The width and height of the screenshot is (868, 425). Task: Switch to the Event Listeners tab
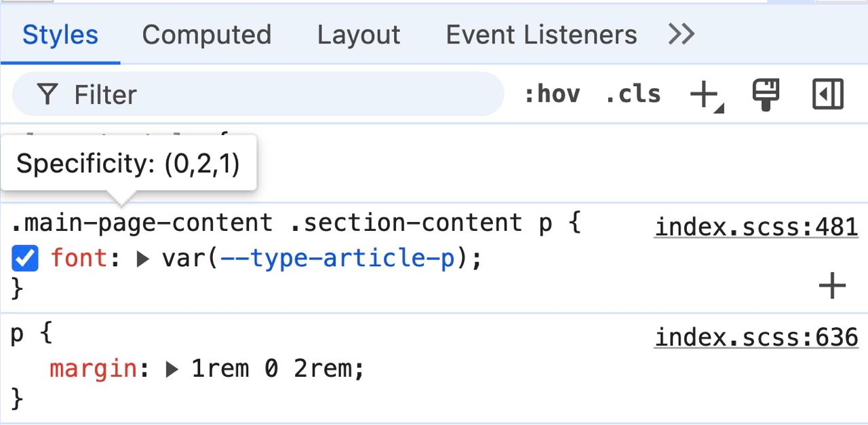coord(541,35)
